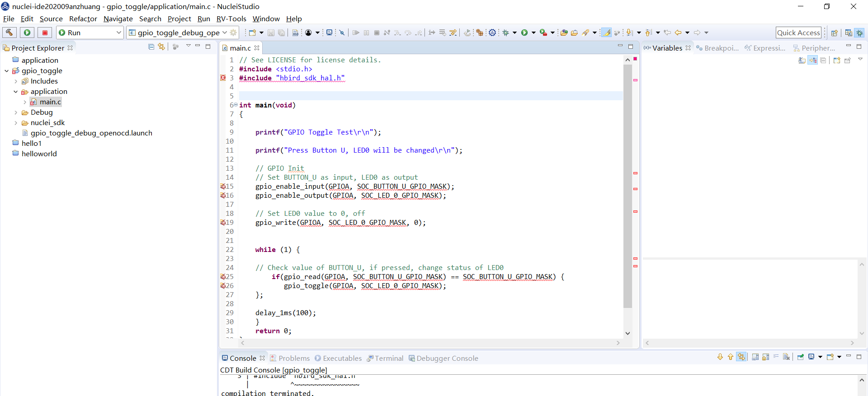Switch to the Breakpoints tab
Image resolution: width=868 pixels, height=396 pixels.
(x=717, y=48)
